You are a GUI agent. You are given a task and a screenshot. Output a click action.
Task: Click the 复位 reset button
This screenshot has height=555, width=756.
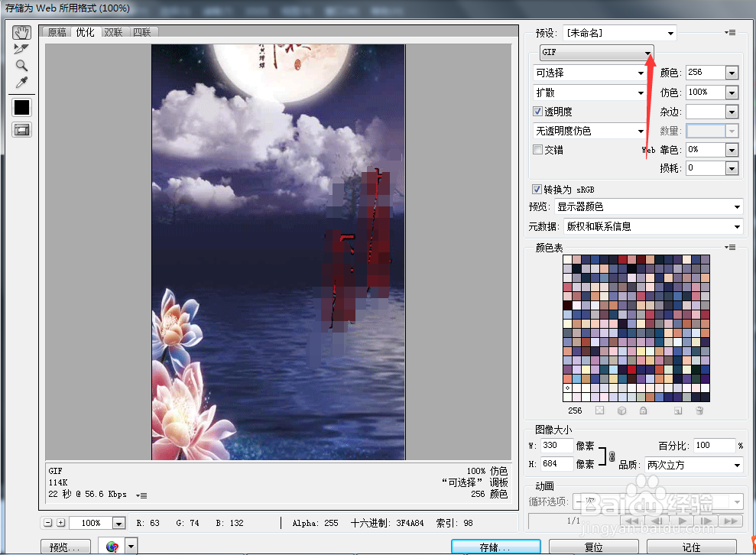tap(593, 547)
